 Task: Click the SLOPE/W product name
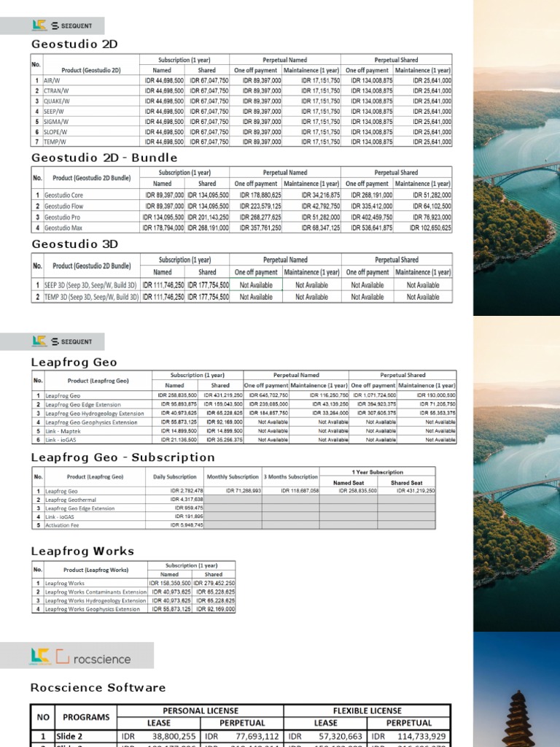pos(55,132)
